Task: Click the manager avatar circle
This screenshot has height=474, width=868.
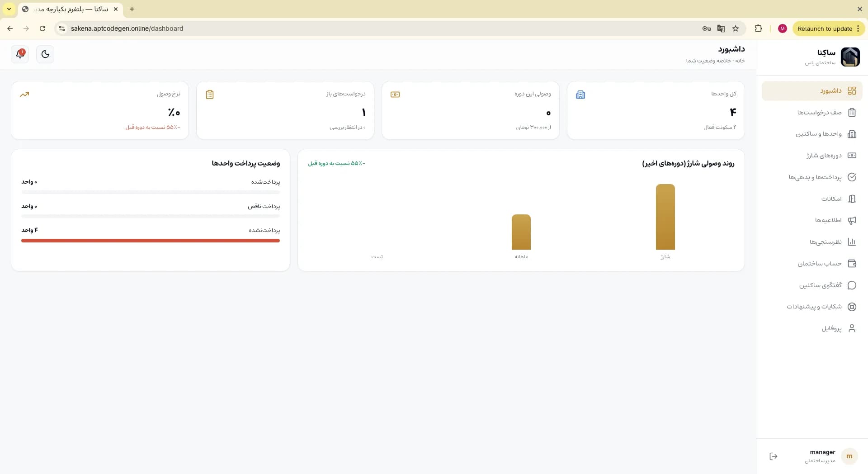Action: pos(849,456)
